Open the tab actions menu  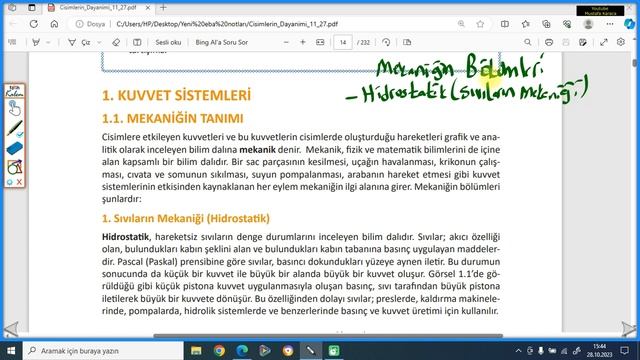pyautogui.click(x=32, y=8)
